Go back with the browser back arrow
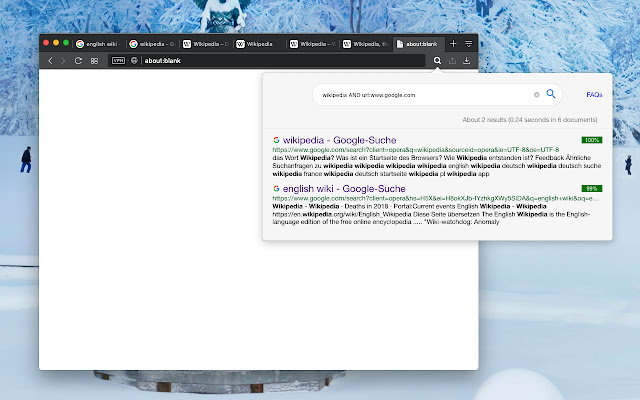The width and height of the screenshot is (640, 400). [50, 61]
